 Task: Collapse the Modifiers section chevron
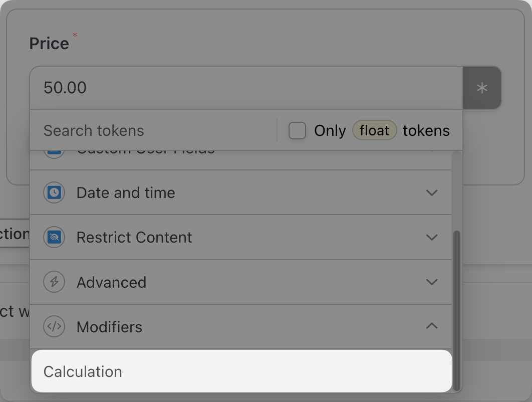pos(431,326)
